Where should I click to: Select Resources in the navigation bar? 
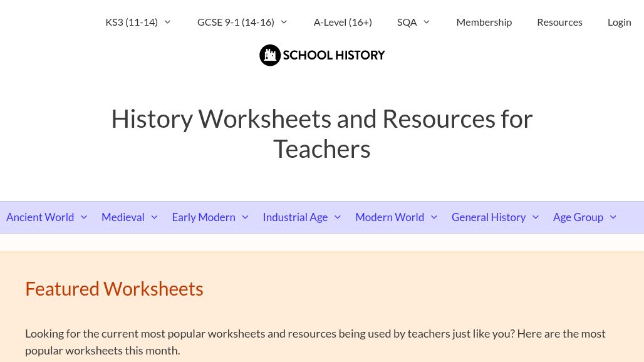click(559, 22)
